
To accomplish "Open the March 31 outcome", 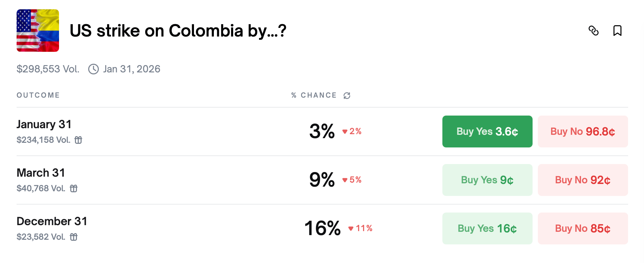I will (41, 173).
